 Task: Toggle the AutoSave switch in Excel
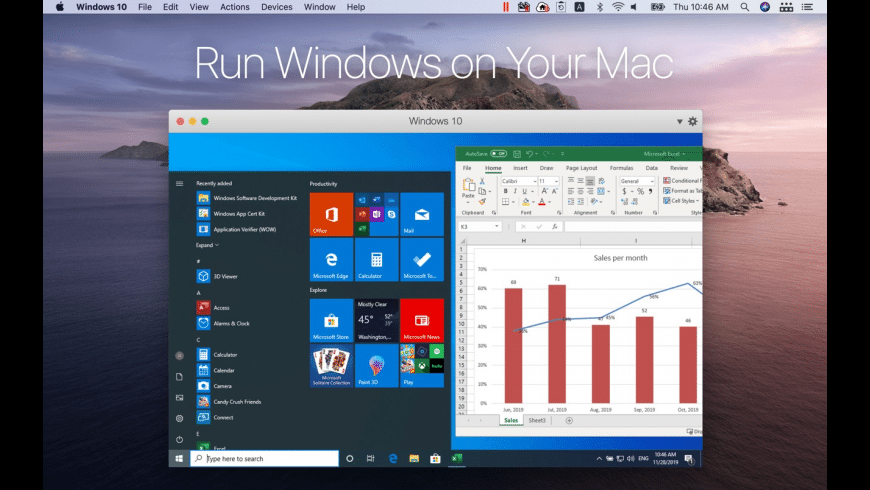pos(498,154)
